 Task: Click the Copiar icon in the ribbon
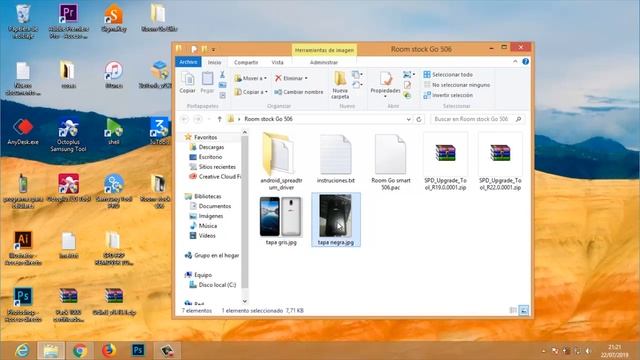187,82
